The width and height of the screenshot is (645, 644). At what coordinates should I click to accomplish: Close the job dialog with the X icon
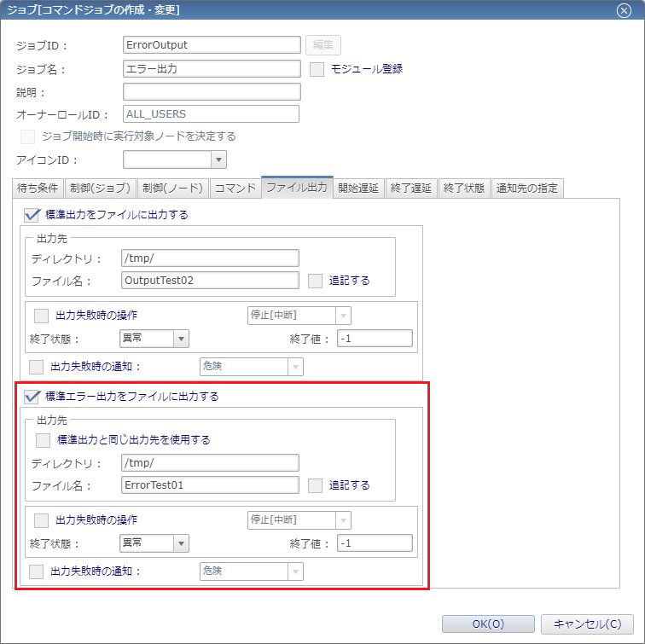pyautogui.click(x=624, y=10)
